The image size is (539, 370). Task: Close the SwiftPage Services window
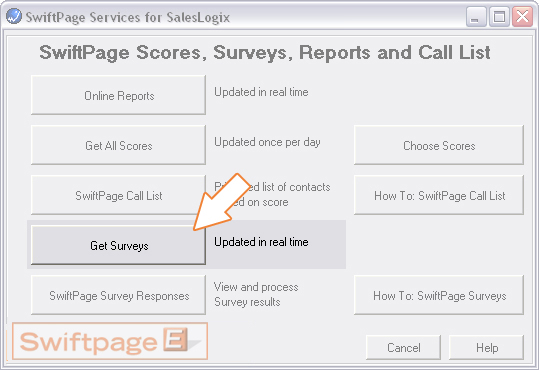point(522,17)
